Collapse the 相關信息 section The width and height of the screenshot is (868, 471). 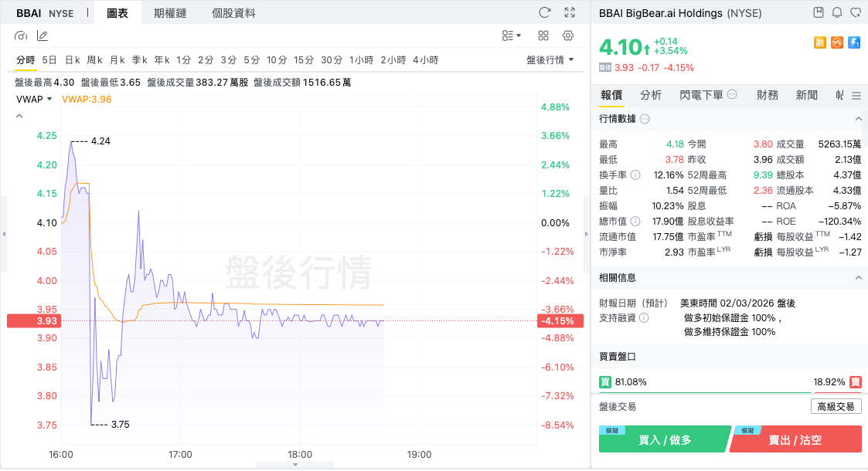857,277
